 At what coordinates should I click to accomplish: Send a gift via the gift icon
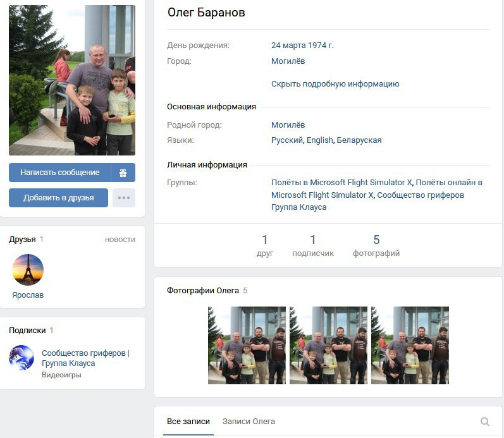123,173
